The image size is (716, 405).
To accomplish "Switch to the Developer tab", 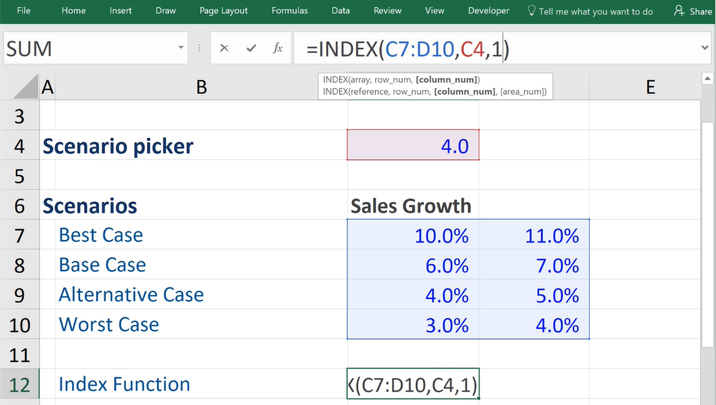I will (x=488, y=11).
